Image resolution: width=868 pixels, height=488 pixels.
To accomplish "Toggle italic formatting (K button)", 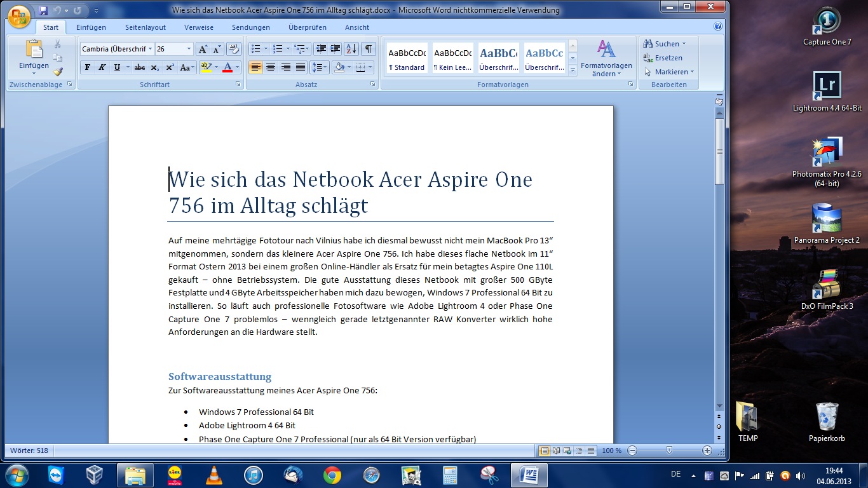I will [x=102, y=67].
